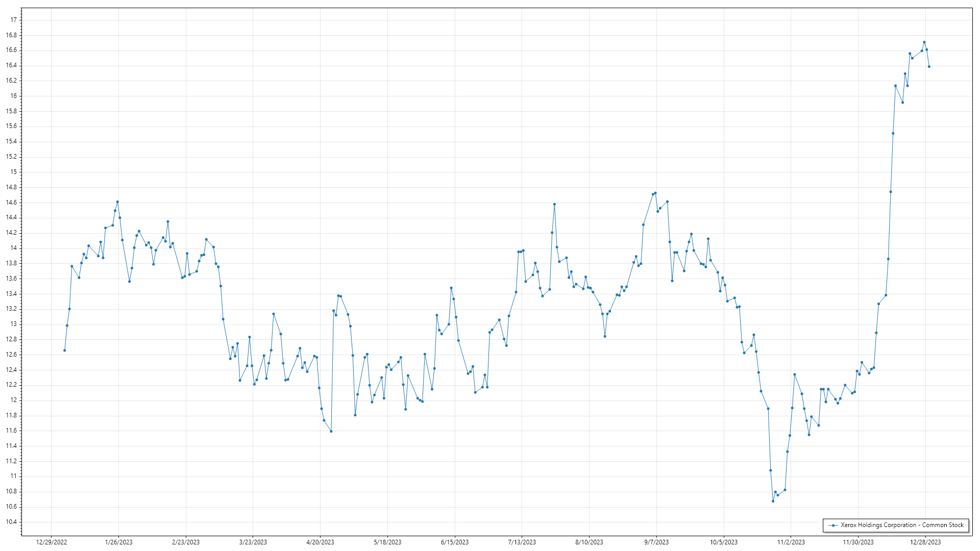
Task: Click the 16 value on the y-axis
Action: [14, 96]
